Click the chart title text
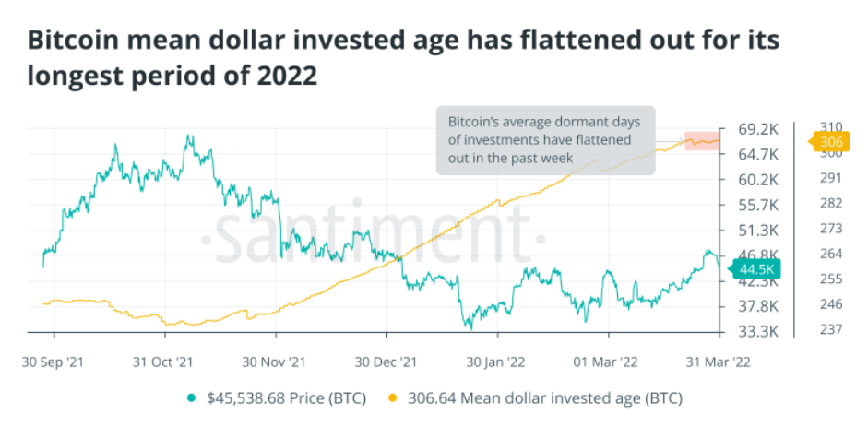868x427 pixels. point(405,58)
